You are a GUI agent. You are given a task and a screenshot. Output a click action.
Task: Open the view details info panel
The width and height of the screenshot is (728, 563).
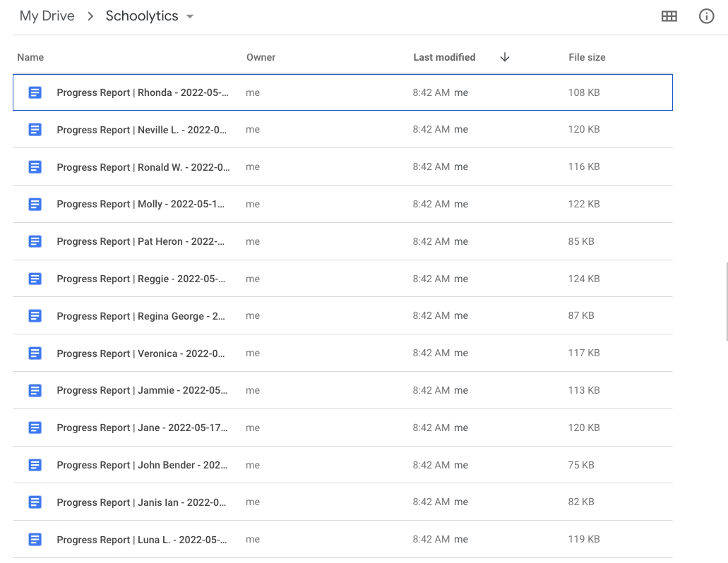click(706, 16)
